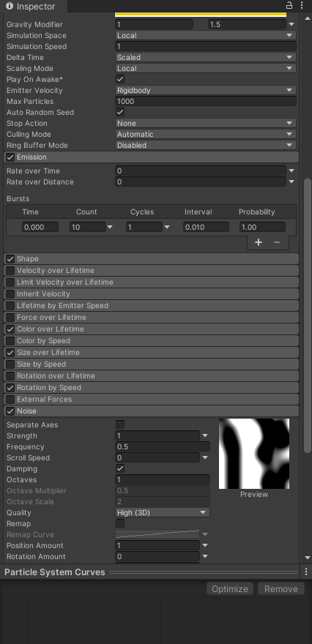Enable Velocity over Lifetime module
This screenshot has width=312, height=644.
10,271
